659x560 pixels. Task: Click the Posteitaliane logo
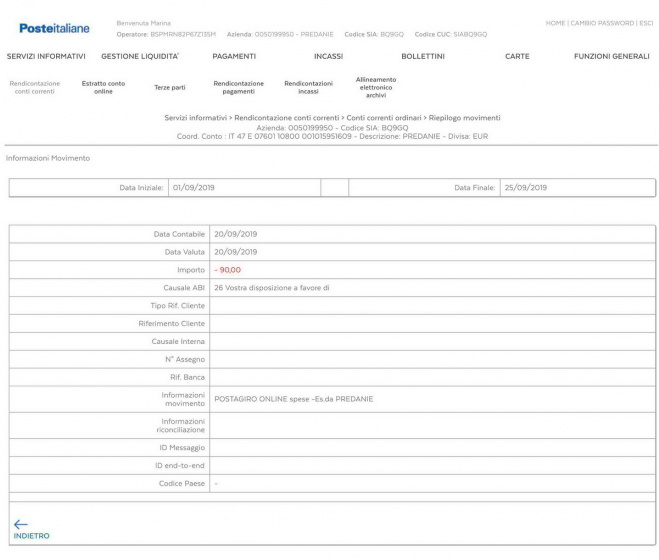tap(55, 28)
